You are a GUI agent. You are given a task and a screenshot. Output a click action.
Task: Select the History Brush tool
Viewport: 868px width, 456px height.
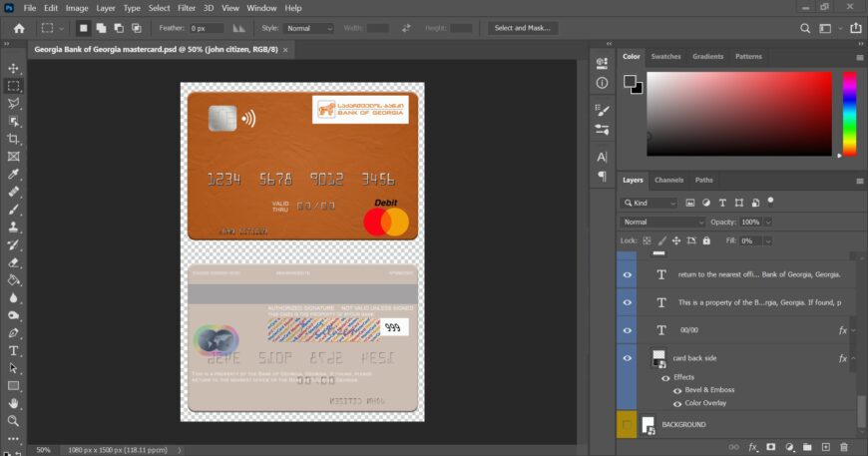(x=13, y=244)
